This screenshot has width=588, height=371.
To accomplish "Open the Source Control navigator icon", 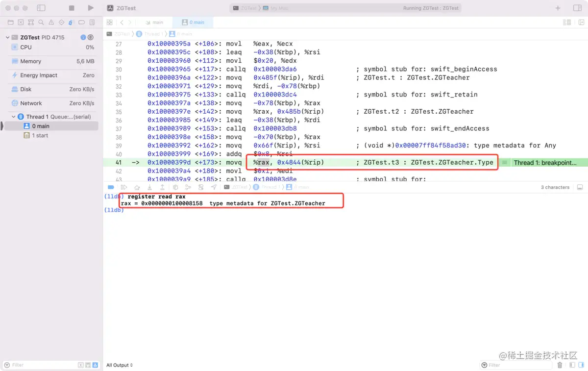I will (21, 23).
